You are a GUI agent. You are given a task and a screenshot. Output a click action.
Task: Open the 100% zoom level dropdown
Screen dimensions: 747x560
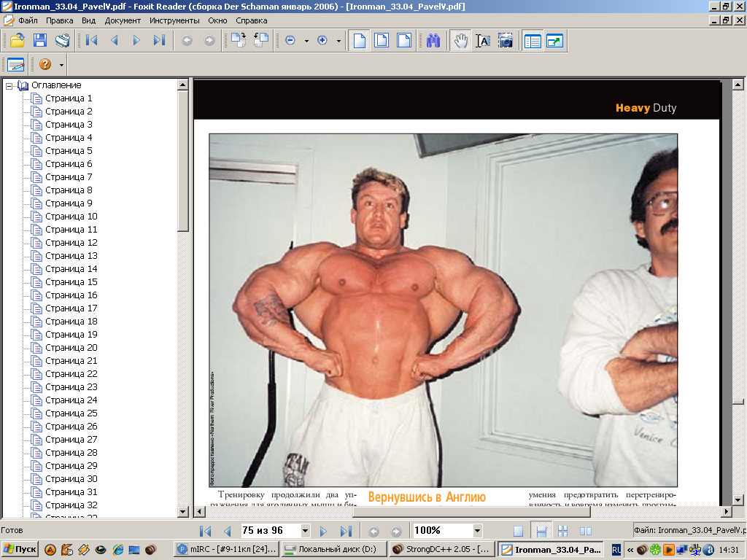click(477, 531)
